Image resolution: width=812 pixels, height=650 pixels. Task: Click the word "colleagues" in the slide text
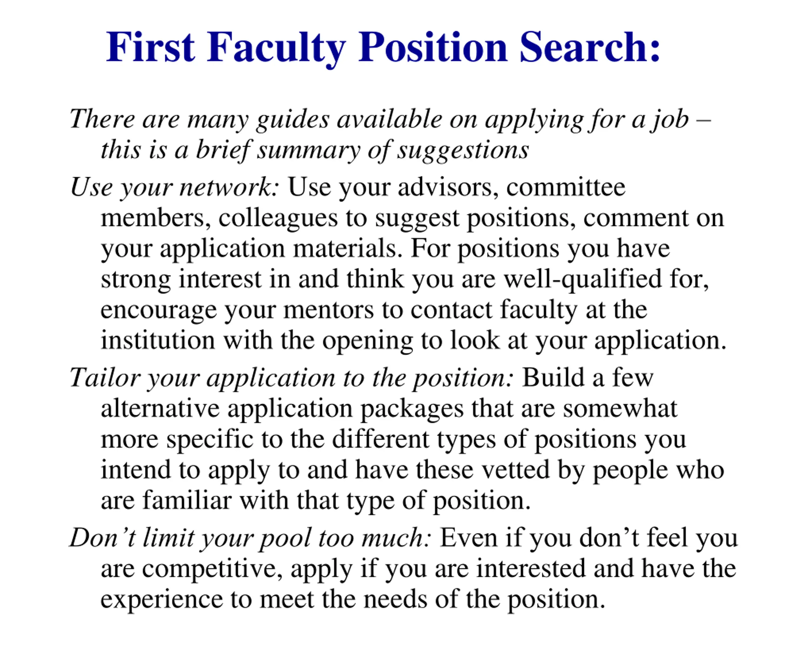pyautogui.click(x=278, y=218)
